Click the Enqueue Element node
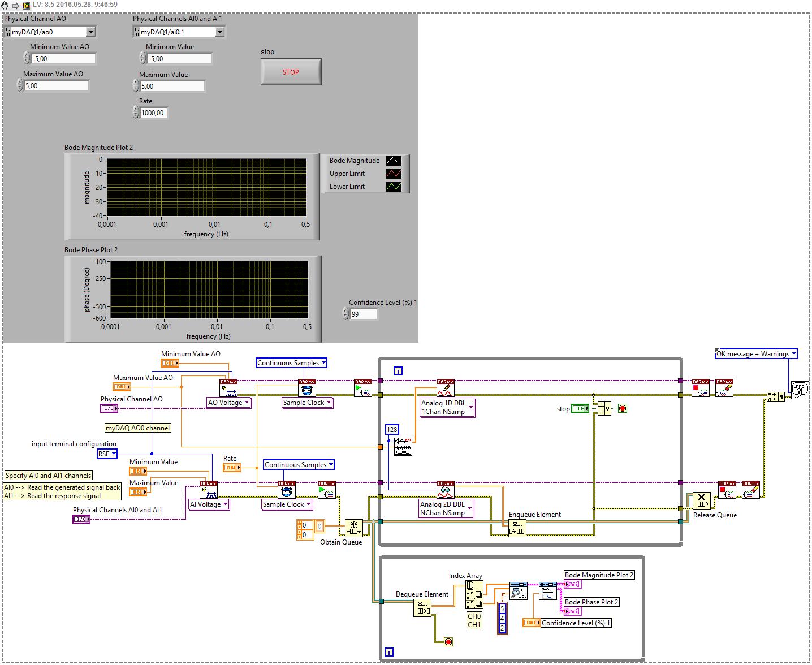 (517, 528)
